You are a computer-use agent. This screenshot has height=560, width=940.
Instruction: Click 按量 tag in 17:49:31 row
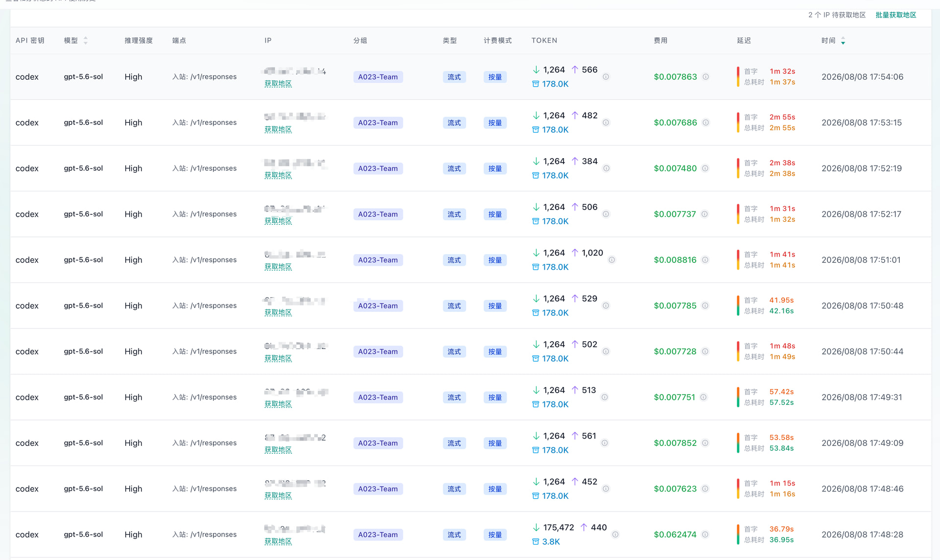click(x=495, y=397)
